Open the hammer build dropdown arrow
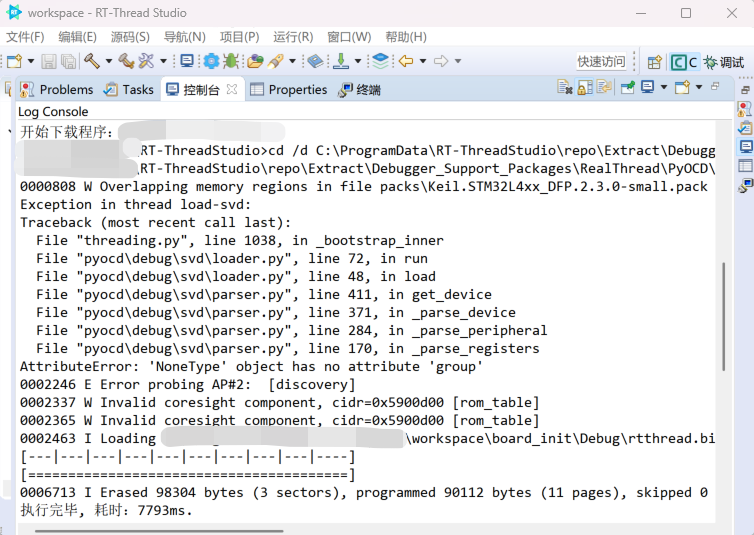 (x=109, y=61)
